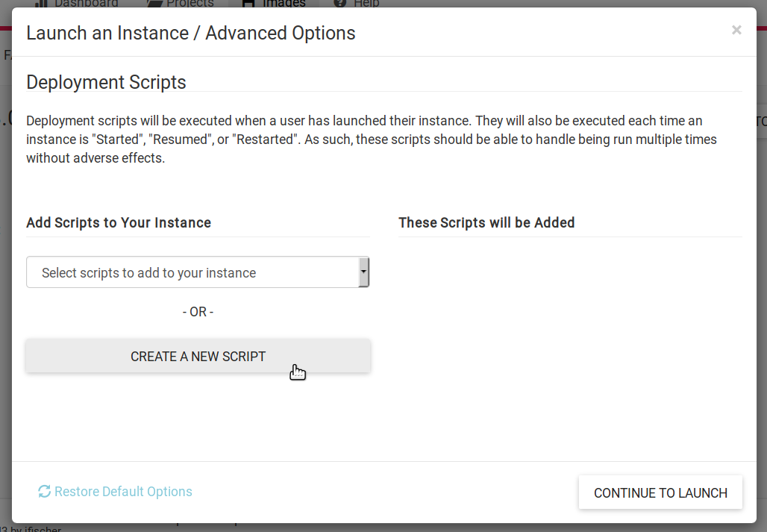This screenshot has width=767, height=532.
Task: Open the 'Select scripts to add' dropdown
Action: (192, 273)
